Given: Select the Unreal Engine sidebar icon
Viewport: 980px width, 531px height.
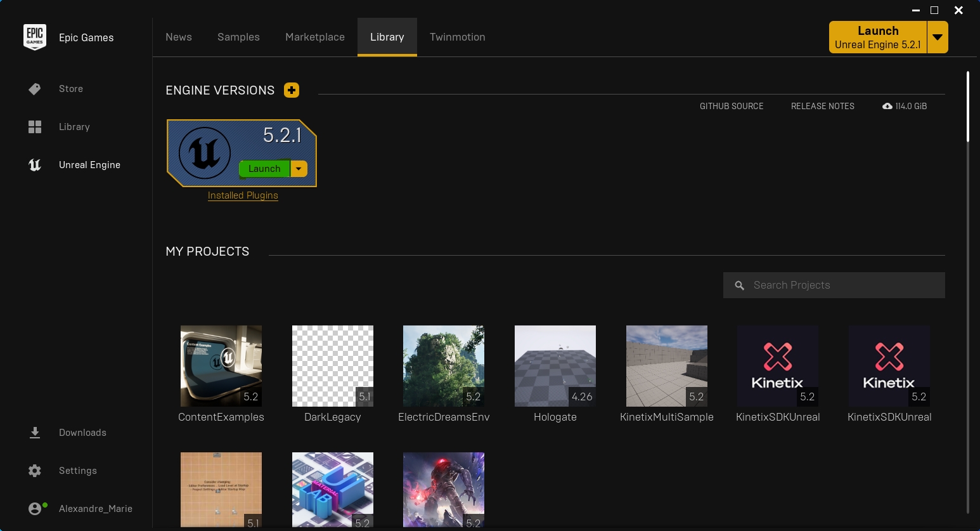Looking at the screenshot, I should pyautogui.click(x=35, y=165).
